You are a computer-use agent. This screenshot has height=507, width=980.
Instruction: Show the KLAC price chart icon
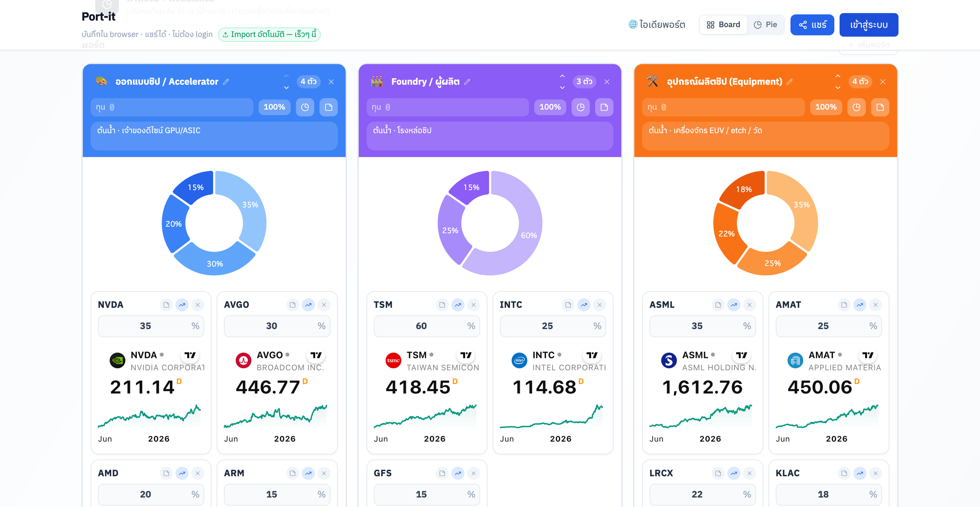pyautogui.click(x=860, y=473)
